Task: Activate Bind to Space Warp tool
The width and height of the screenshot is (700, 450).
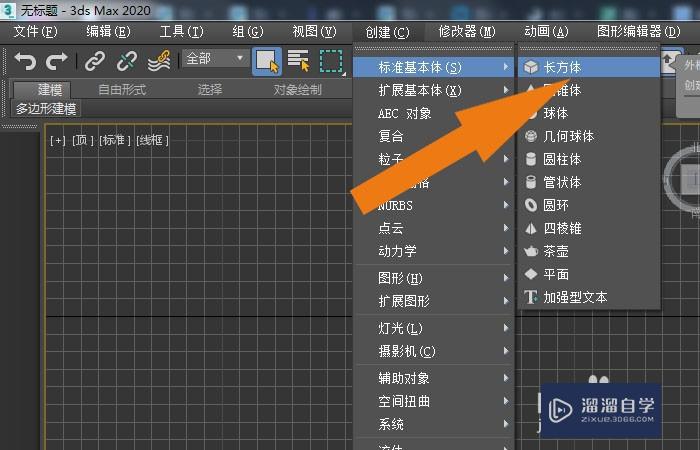Action: pos(159,61)
